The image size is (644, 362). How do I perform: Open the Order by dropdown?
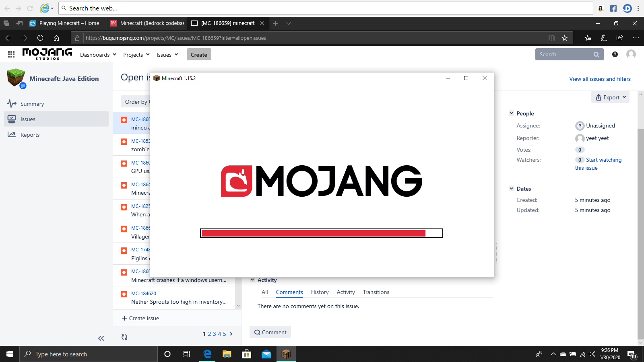[136, 102]
